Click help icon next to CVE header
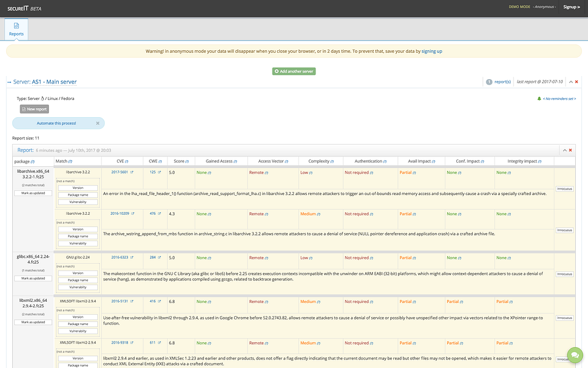588x368 pixels. tap(126, 161)
